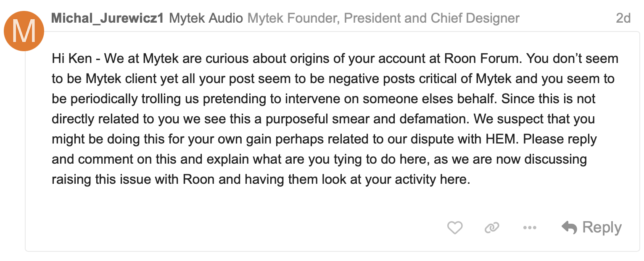The image size is (644, 261).
Task: Like the post with the heart icon
Action: tap(454, 228)
